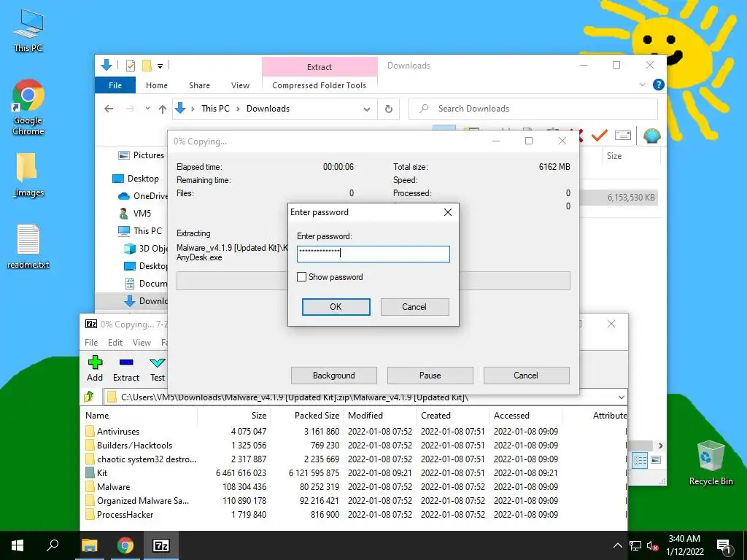Go up a level in Explorer

click(163, 109)
